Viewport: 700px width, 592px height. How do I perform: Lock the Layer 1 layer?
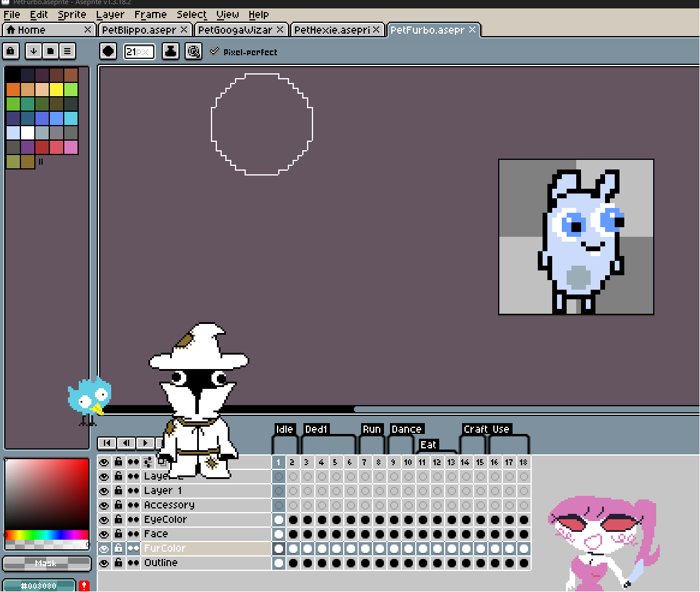point(118,490)
